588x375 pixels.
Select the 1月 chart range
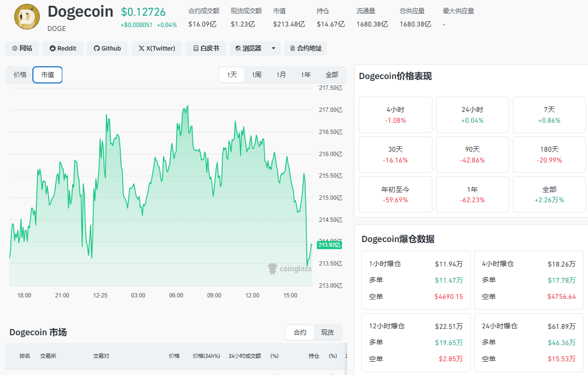(x=281, y=75)
